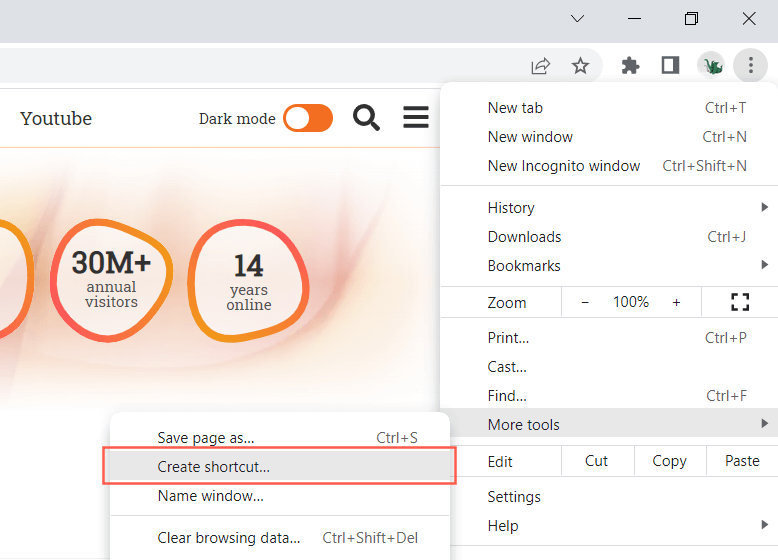
Task: Decrease zoom with the minus button
Action: (x=585, y=302)
